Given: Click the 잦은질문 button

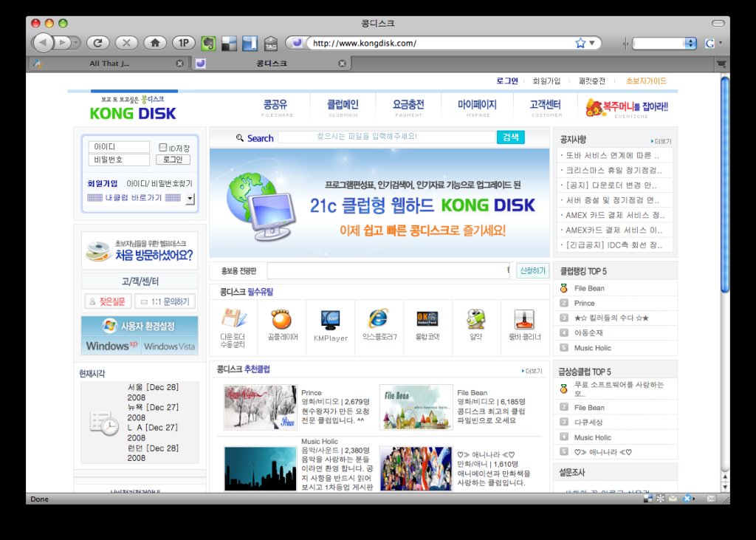Looking at the screenshot, I should [108, 301].
